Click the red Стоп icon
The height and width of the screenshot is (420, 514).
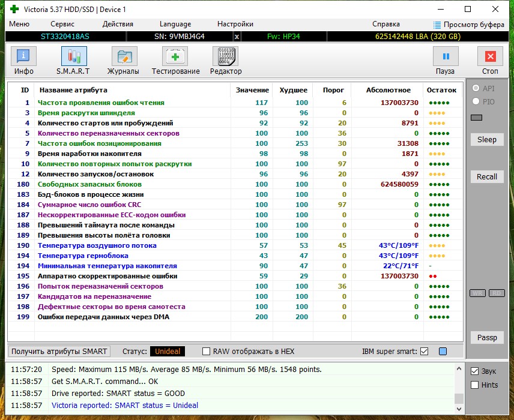490,56
